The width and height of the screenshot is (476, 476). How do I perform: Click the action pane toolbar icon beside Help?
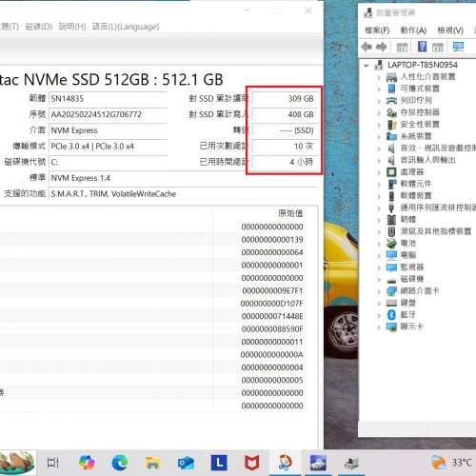click(438, 48)
